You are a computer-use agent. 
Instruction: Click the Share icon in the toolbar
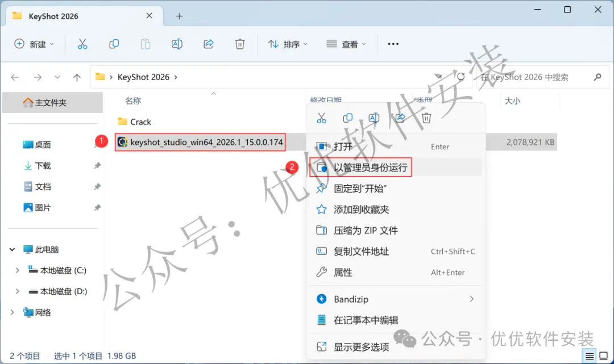point(208,44)
